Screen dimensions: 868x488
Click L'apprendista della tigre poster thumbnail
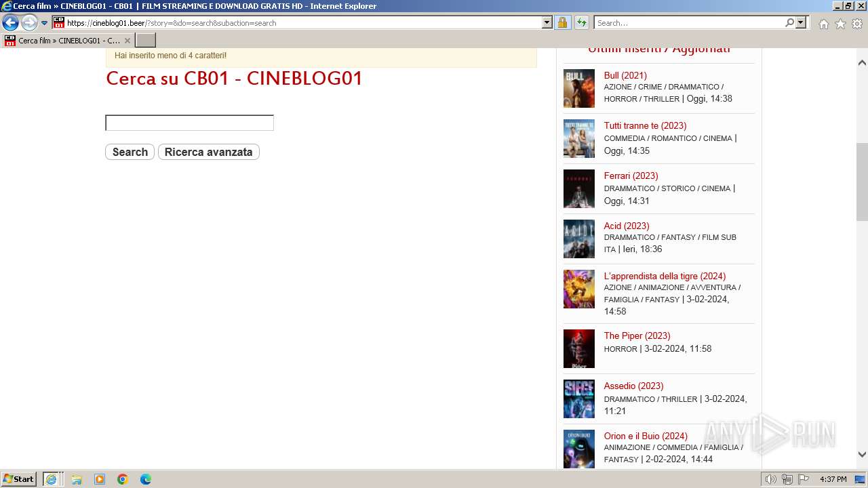click(579, 289)
